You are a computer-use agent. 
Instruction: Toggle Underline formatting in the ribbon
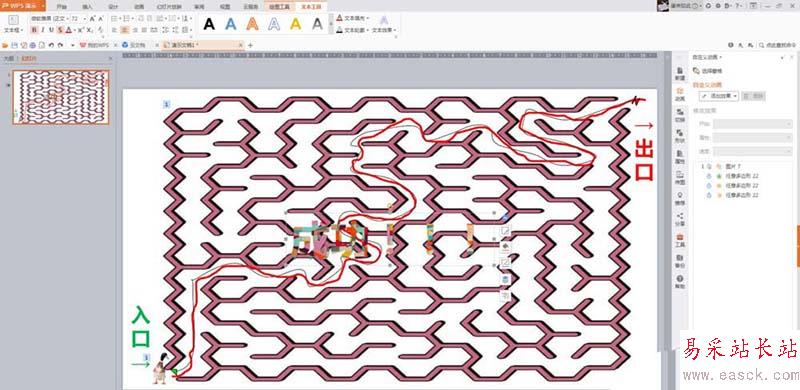pos(51,30)
